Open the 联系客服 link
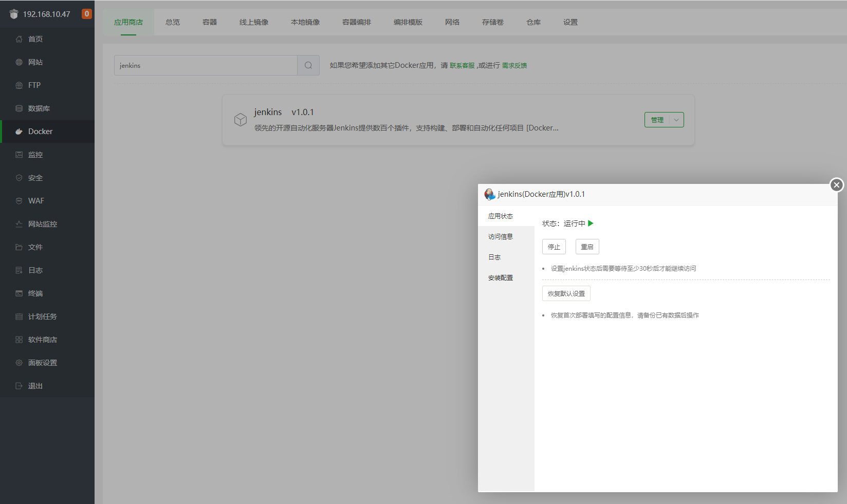Viewport: 847px width, 504px height. coord(462,65)
